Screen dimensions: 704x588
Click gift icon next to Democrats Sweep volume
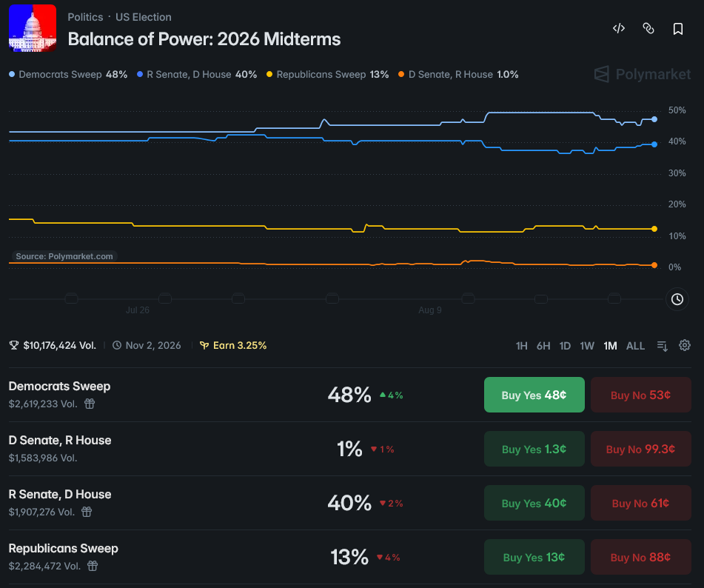(x=90, y=404)
